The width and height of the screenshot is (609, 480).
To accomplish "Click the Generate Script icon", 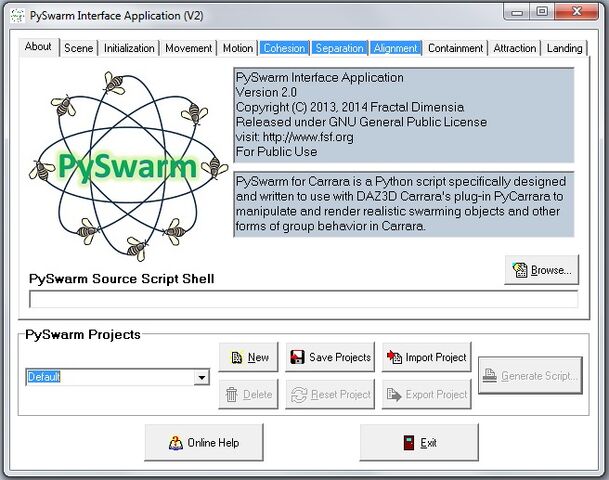I will point(490,376).
